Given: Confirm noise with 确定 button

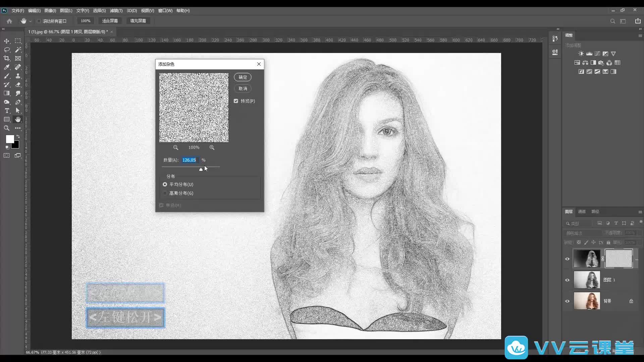Looking at the screenshot, I should [x=243, y=77].
